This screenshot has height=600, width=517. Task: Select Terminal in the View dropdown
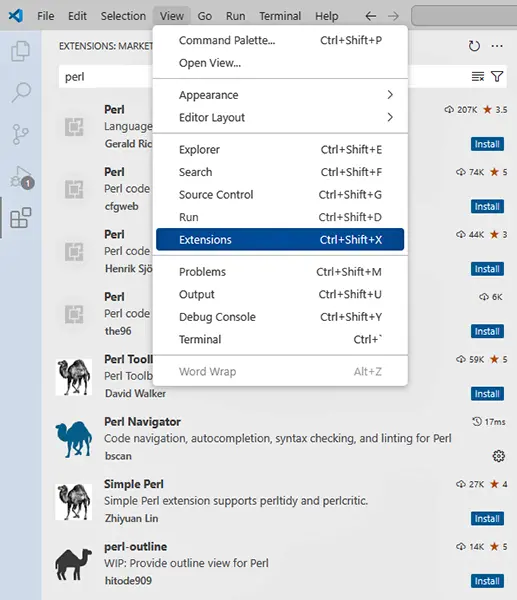click(x=280, y=339)
